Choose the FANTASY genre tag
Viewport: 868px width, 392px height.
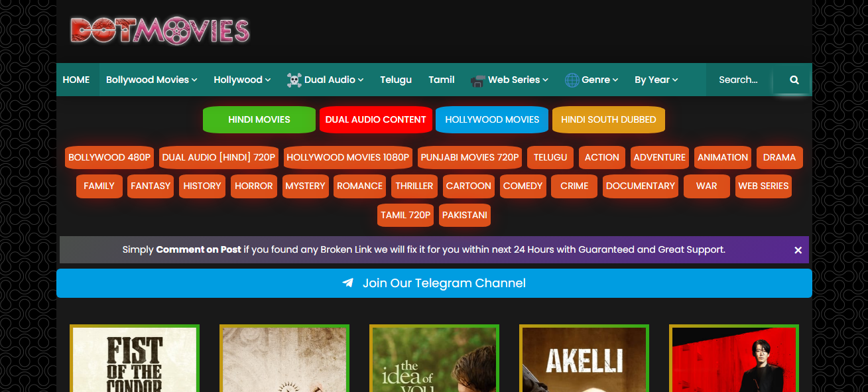[x=151, y=186]
